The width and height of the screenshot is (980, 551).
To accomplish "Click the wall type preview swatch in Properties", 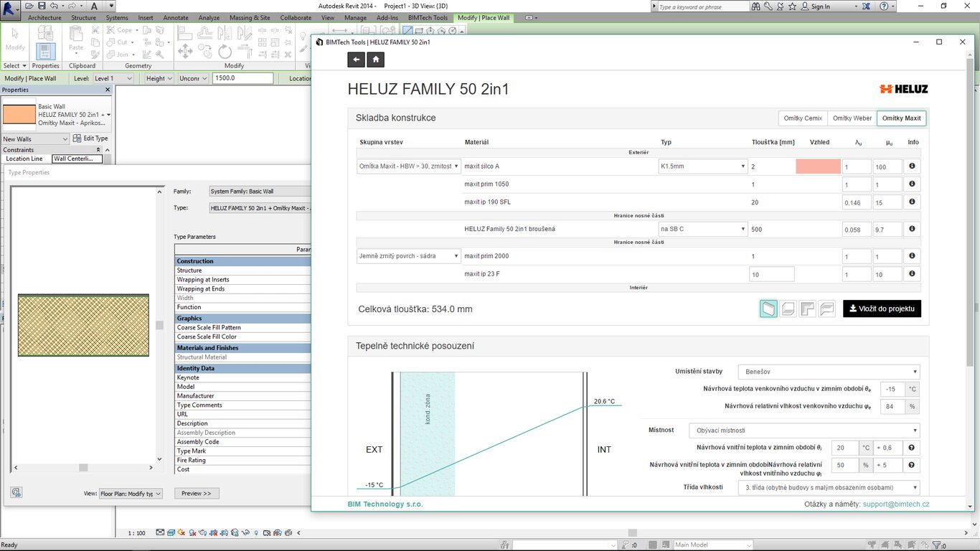I will tap(19, 115).
